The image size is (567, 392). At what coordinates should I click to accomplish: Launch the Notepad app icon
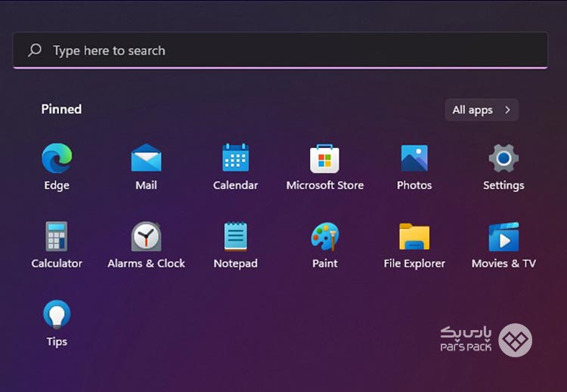235,236
